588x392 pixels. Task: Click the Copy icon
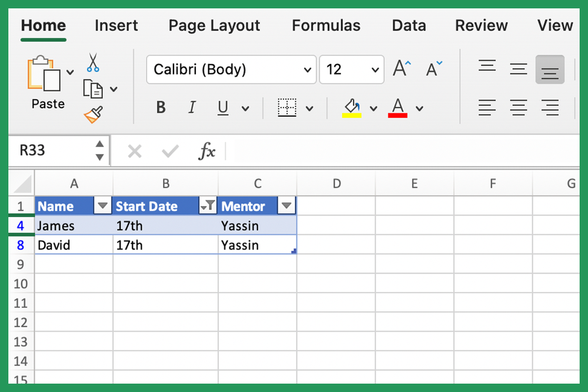94,87
